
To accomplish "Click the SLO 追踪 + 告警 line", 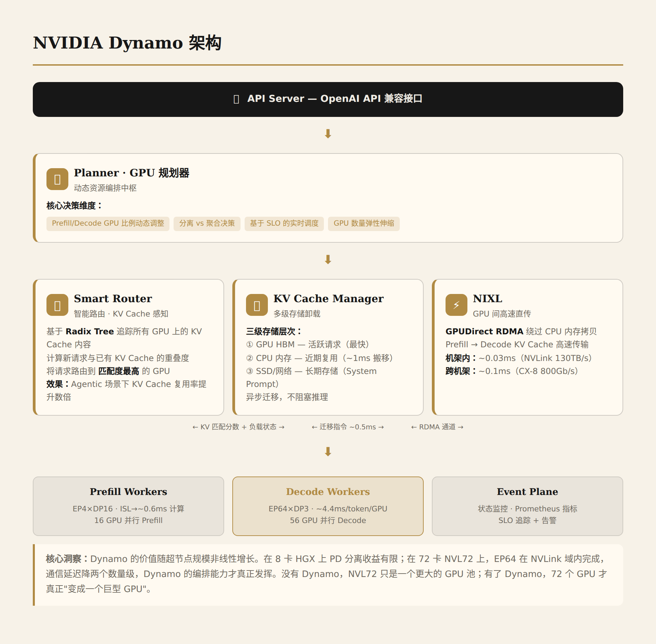I will coord(528,520).
